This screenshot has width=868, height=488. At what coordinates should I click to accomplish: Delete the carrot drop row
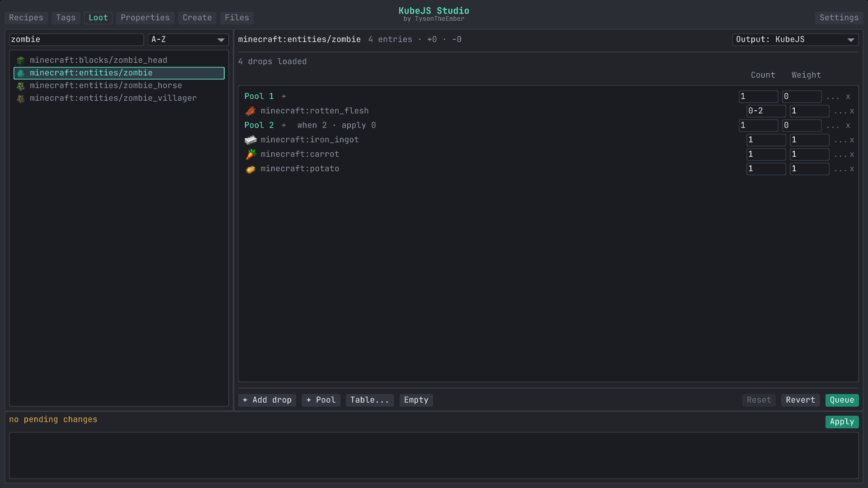pos(852,155)
